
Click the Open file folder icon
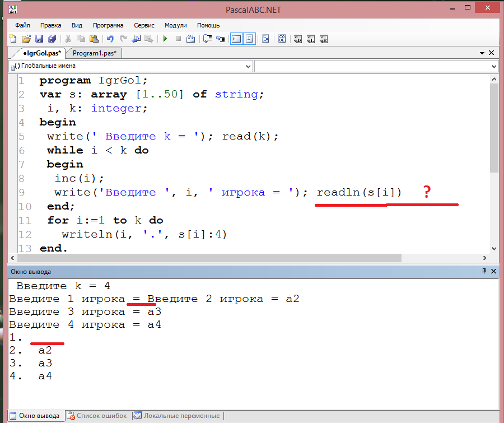(26, 39)
